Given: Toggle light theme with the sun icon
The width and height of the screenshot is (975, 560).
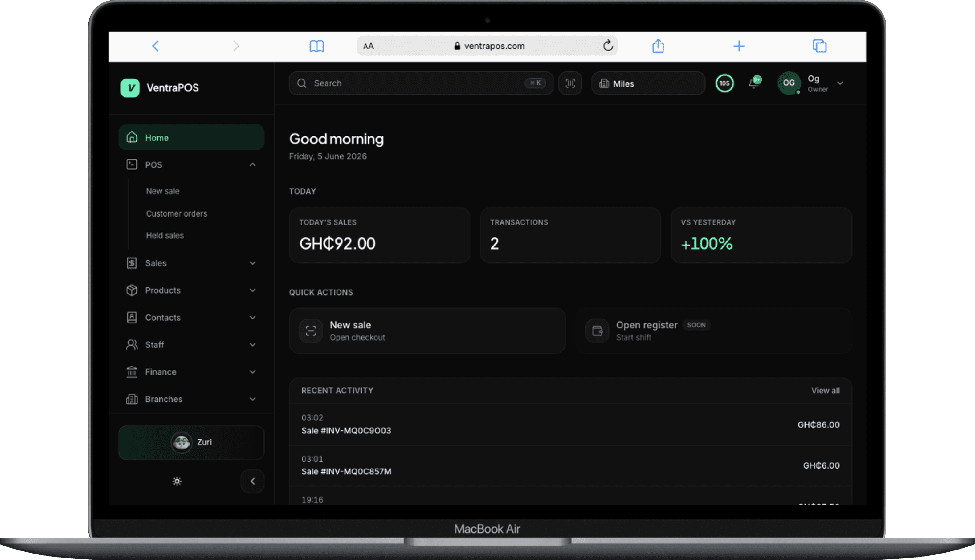Looking at the screenshot, I should coord(177,481).
